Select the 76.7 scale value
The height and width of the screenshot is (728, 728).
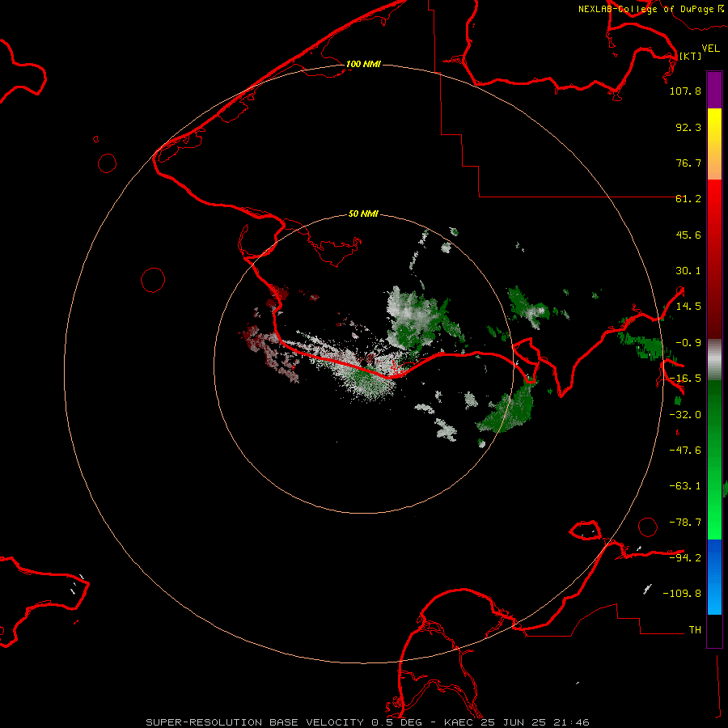click(x=688, y=163)
